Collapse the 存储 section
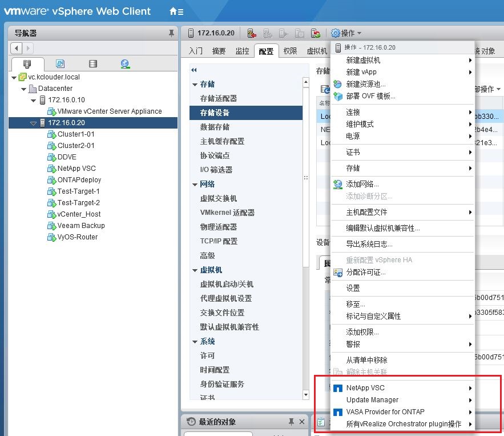 [x=195, y=85]
